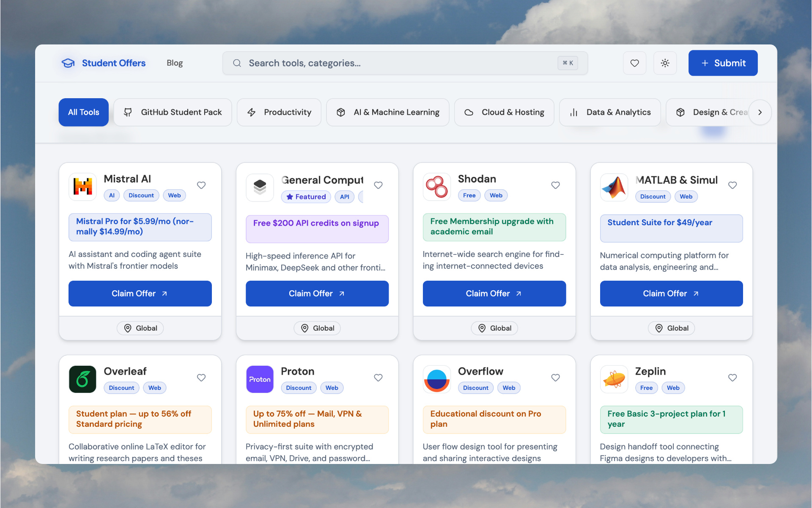This screenshot has height=508, width=812.
Task: Click 'Educational discount on Pro plan' text
Action: (486, 419)
